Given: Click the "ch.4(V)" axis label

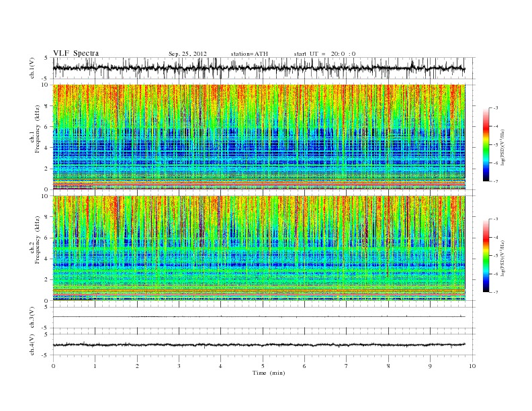Looking at the screenshot, I should (x=32, y=345).
